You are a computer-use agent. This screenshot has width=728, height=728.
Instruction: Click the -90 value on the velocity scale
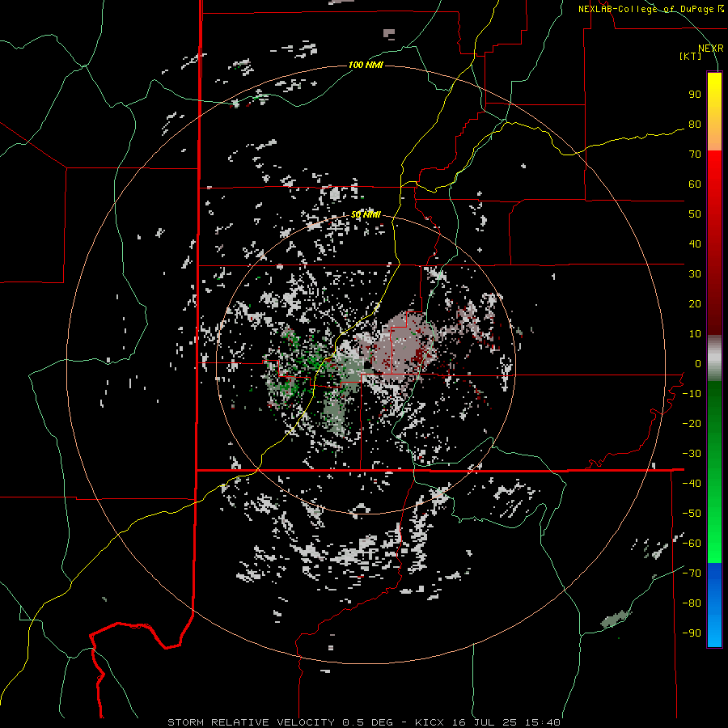tap(692, 633)
